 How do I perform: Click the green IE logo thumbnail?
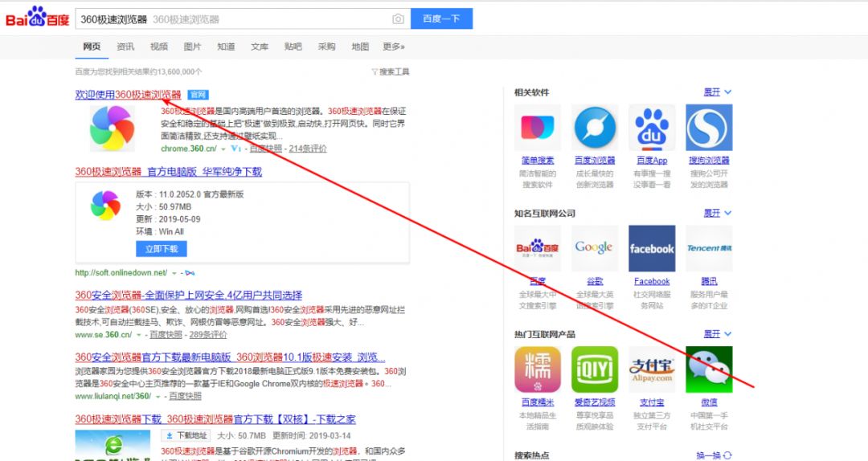coord(113,446)
